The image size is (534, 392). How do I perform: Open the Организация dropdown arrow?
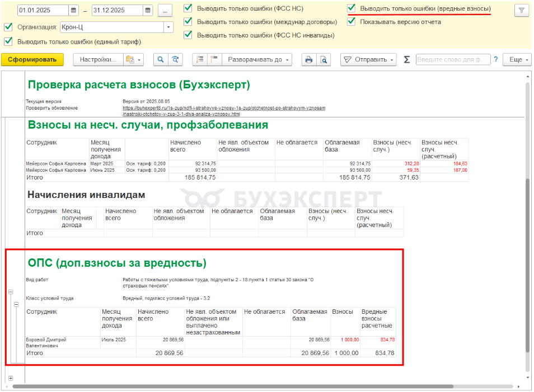pos(168,27)
